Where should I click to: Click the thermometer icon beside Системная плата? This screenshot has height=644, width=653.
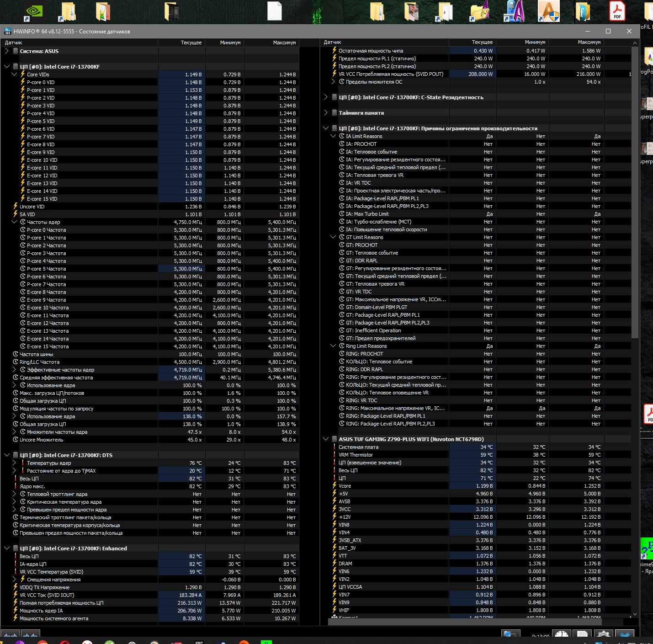pos(334,447)
